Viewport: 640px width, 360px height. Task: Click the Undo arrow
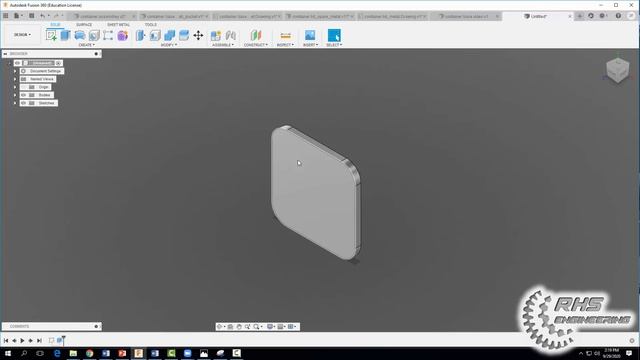point(42,16)
